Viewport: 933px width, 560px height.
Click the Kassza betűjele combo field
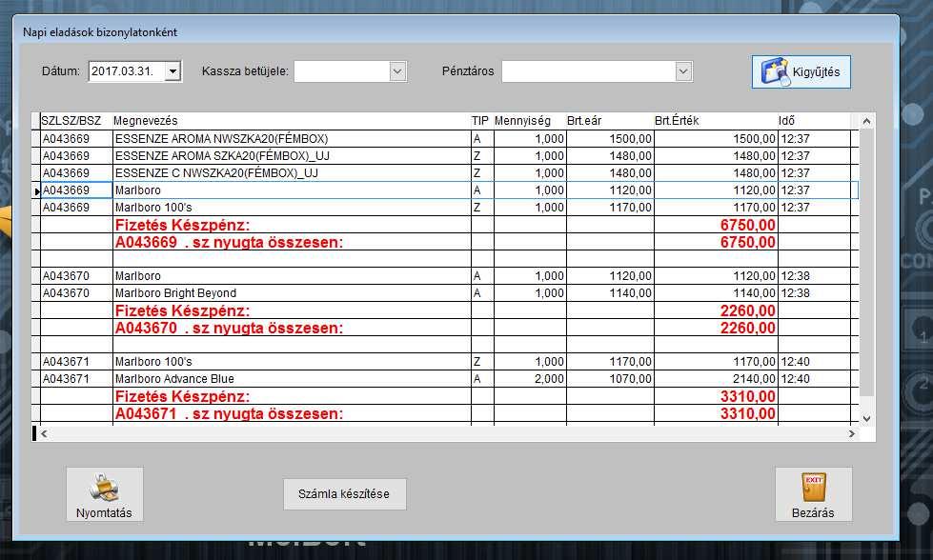[351, 71]
